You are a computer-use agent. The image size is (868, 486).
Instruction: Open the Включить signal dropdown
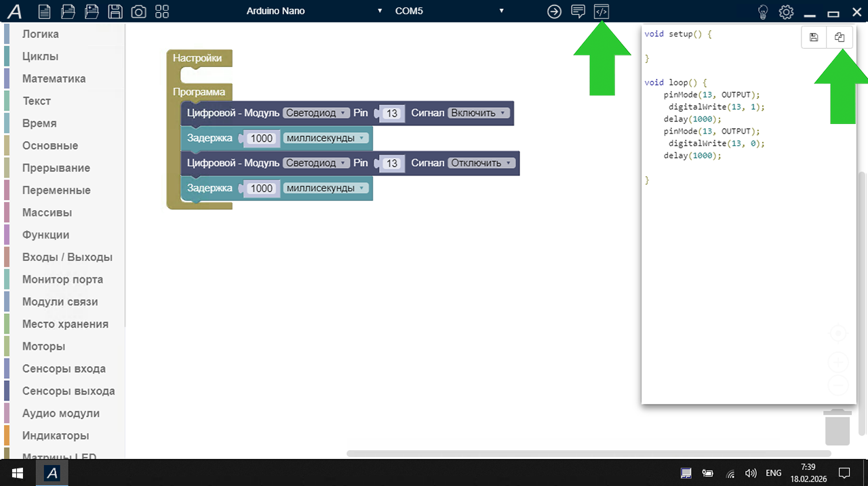pyautogui.click(x=479, y=113)
